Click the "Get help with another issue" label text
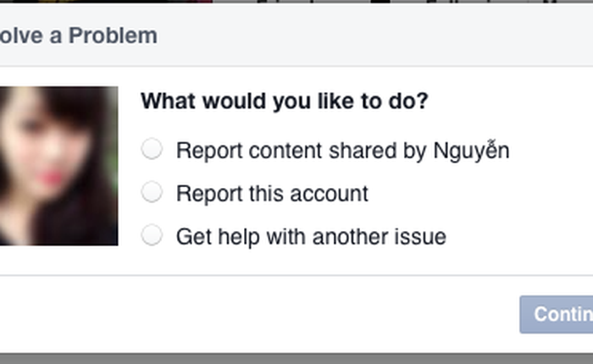The image size is (593, 364). pyautogui.click(x=310, y=236)
